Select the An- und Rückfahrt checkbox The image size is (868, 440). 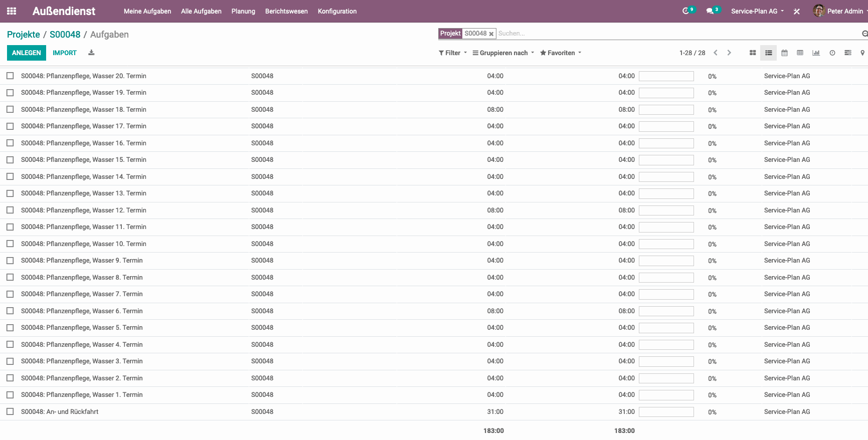[10, 411]
